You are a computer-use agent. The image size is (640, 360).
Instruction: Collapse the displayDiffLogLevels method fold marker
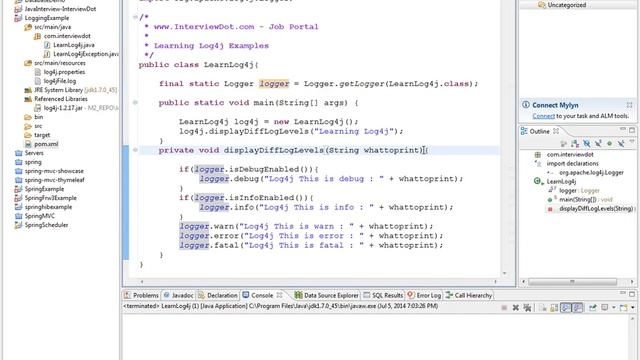[135, 150]
